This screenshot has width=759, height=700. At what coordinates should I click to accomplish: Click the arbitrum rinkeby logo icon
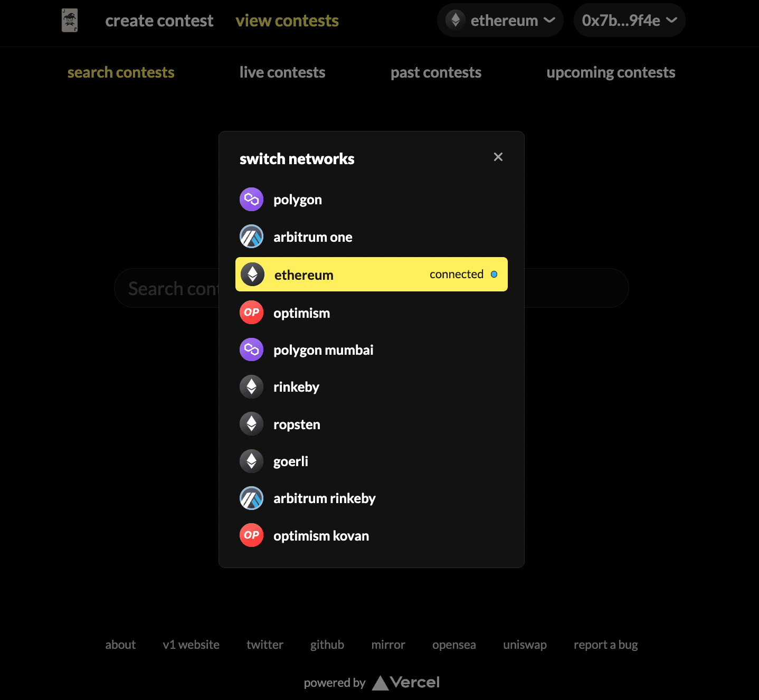pyautogui.click(x=251, y=498)
